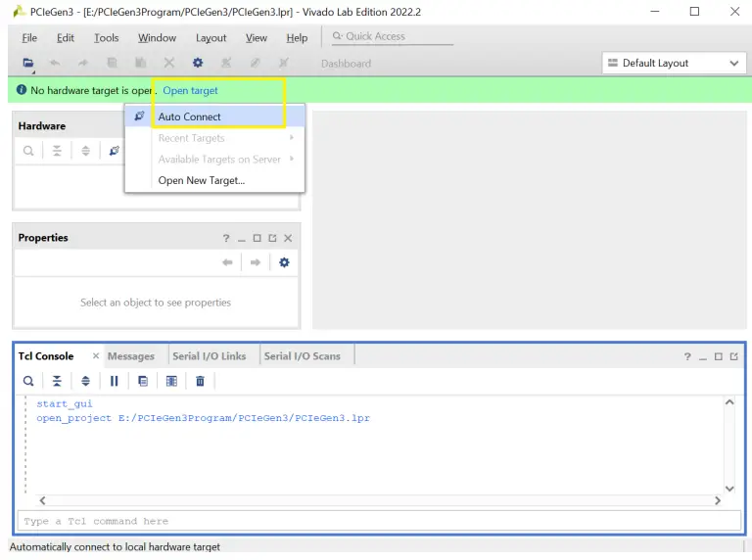
Task: Search in the Tcl Console
Action: (28, 381)
